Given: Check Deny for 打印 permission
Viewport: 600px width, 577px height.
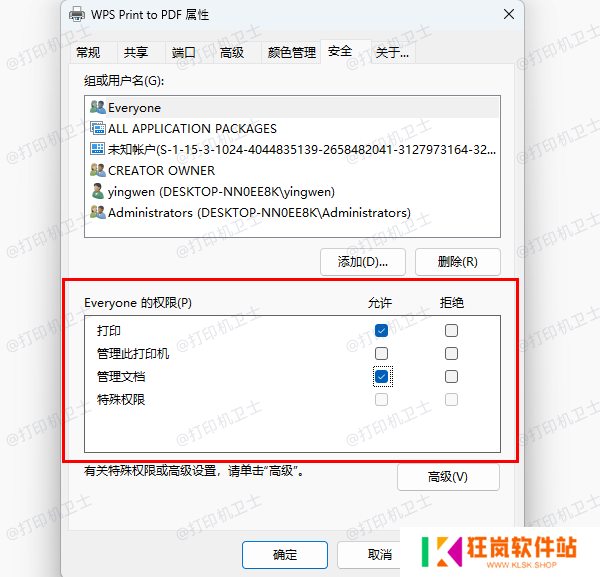Looking at the screenshot, I should (x=451, y=331).
